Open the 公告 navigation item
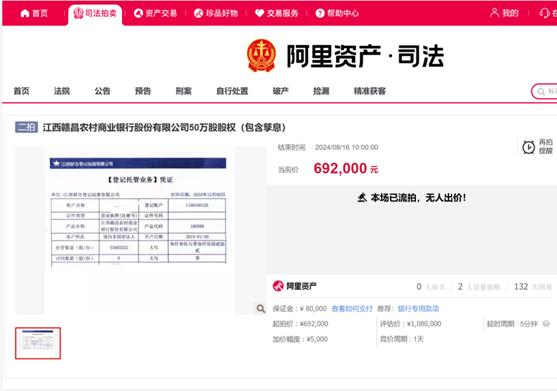The height and width of the screenshot is (391, 557). pyautogui.click(x=102, y=91)
